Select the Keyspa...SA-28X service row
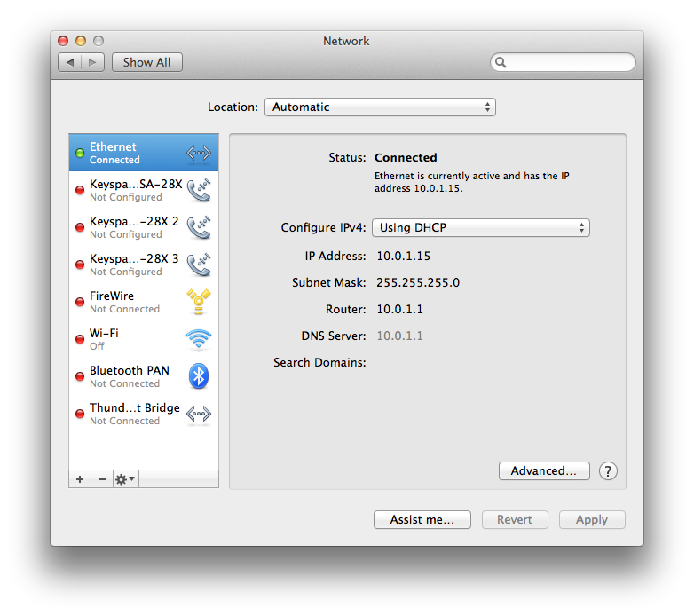This screenshot has height=616, width=694. tap(144, 190)
